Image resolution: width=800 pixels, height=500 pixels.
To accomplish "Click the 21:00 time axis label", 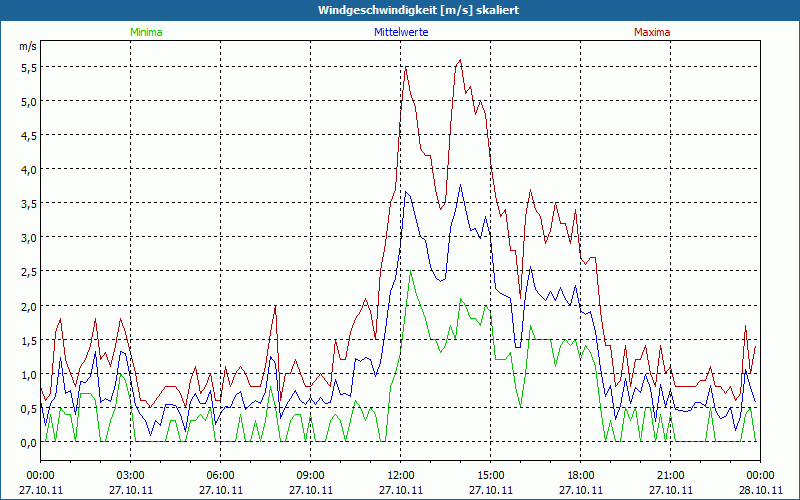I will 670,476.
